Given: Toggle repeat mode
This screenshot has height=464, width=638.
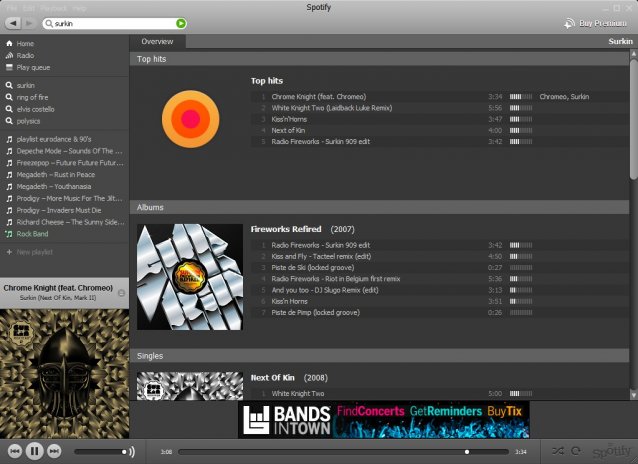Looking at the screenshot, I should pyautogui.click(x=576, y=451).
